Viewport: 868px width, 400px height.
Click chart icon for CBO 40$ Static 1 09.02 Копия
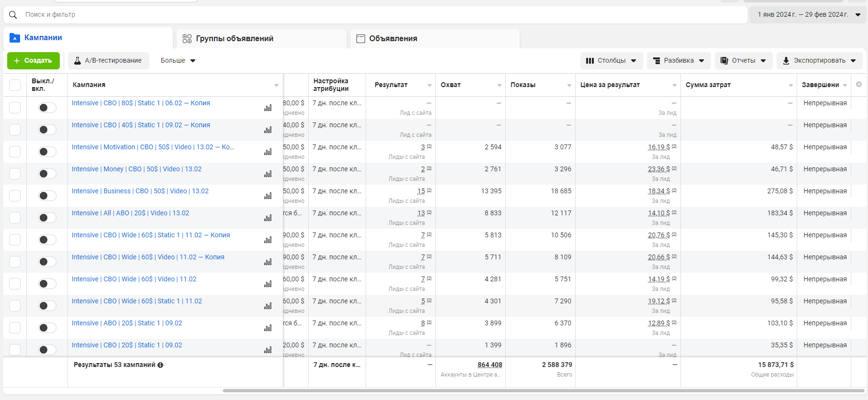(x=268, y=130)
